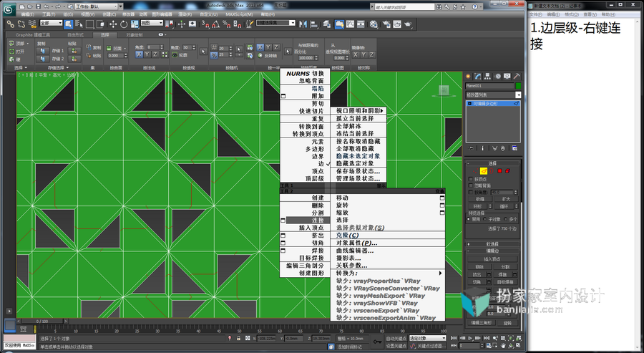
Task: Select the Select and Move tool
Action: 113,24
